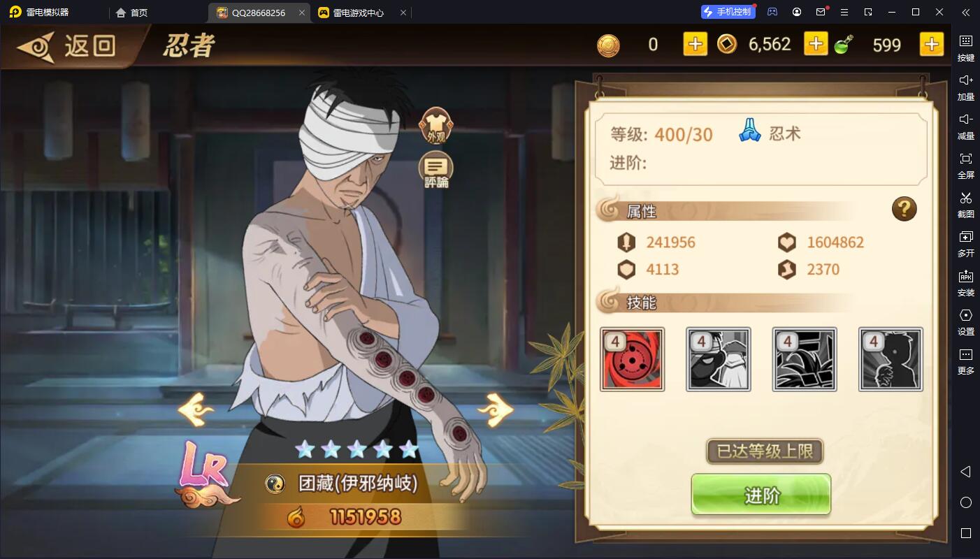This screenshot has height=559, width=980.
Task: Select the third skill icon
Action: click(x=805, y=359)
